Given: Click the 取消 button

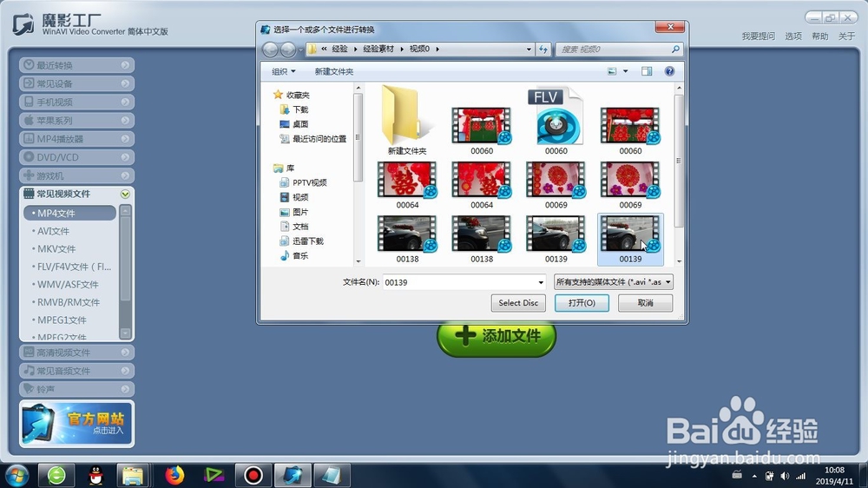Looking at the screenshot, I should tap(646, 303).
